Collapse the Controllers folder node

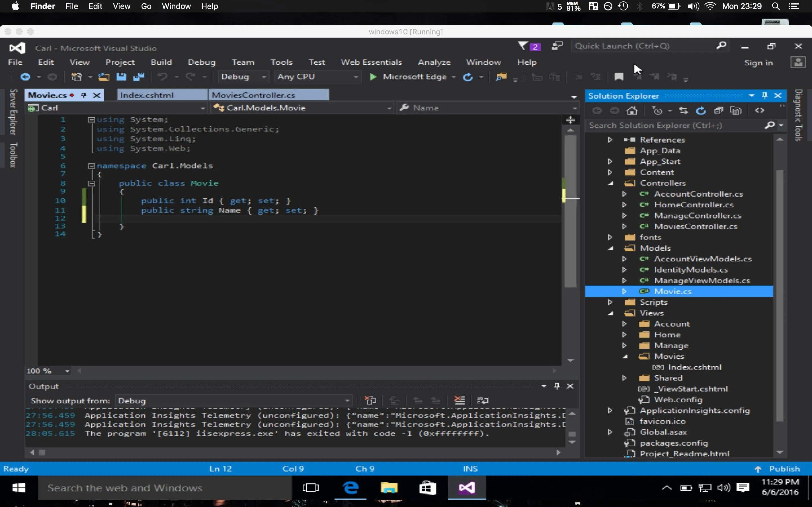point(611,183)
